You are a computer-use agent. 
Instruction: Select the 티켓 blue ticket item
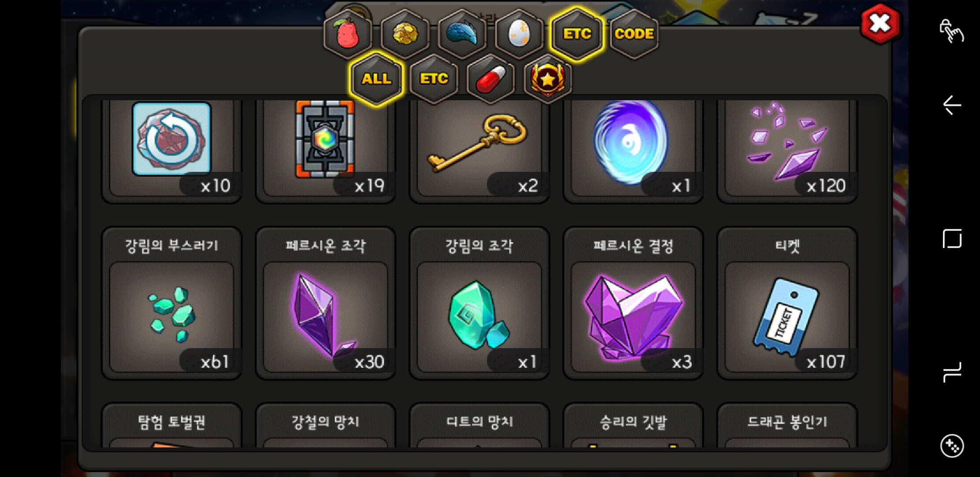(x=787, y=303)
